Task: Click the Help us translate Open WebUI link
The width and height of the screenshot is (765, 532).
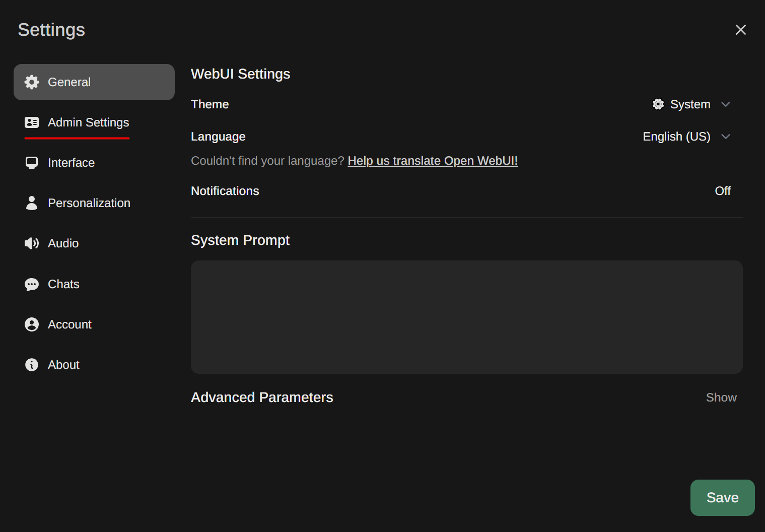Action: tap(433, 161)
